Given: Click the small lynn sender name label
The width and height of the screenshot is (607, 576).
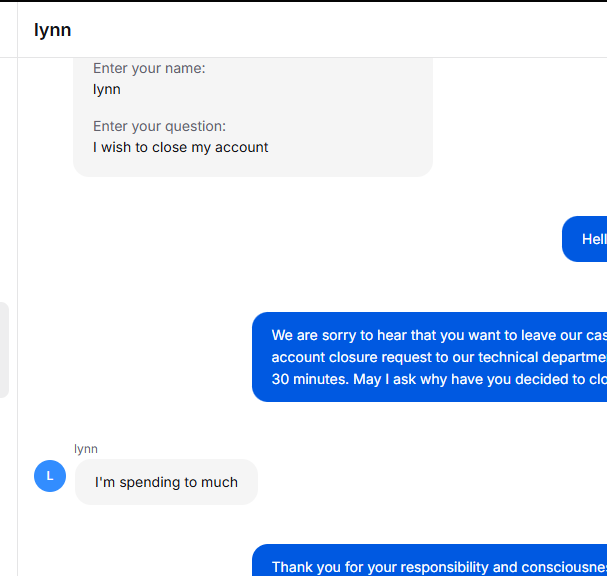Looking at the screenshot, I should click(86, 449).
